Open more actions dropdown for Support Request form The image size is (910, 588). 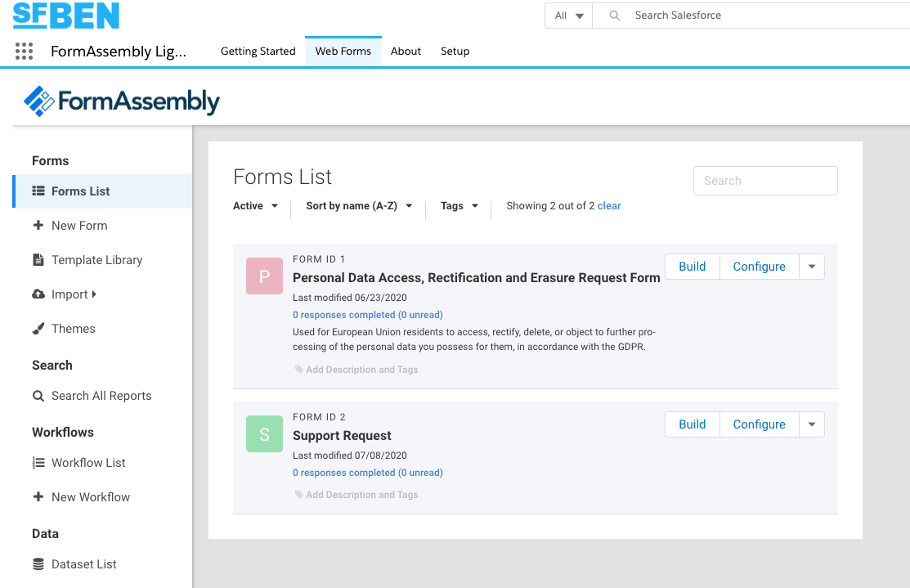tap(812, 424)
